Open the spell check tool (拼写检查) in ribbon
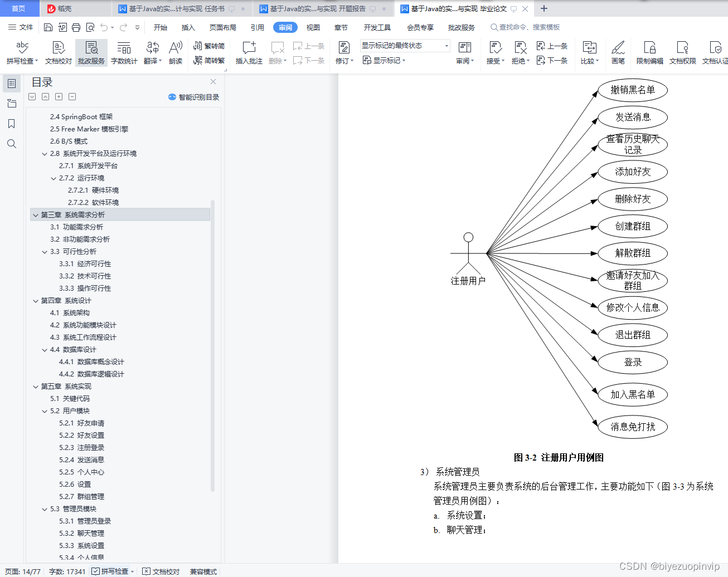Image resolution: width=728 pixels, height=577 pixels. coord(22,53)
